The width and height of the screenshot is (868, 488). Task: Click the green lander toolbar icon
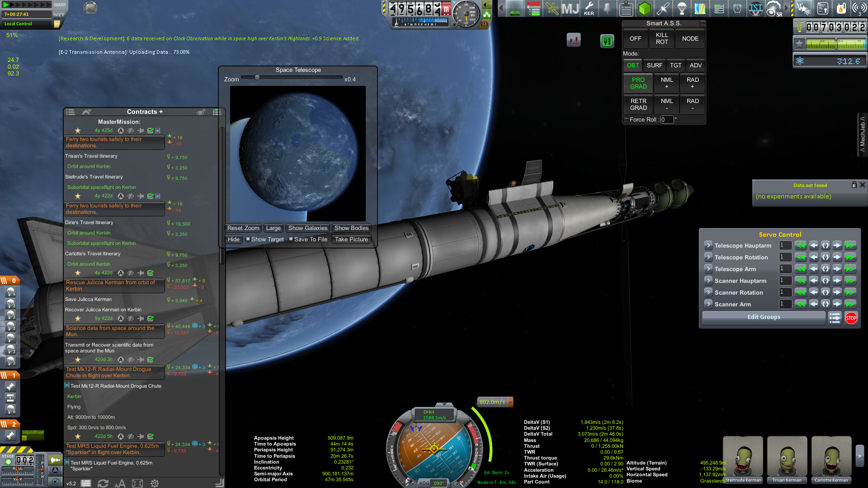click(515, 9)
